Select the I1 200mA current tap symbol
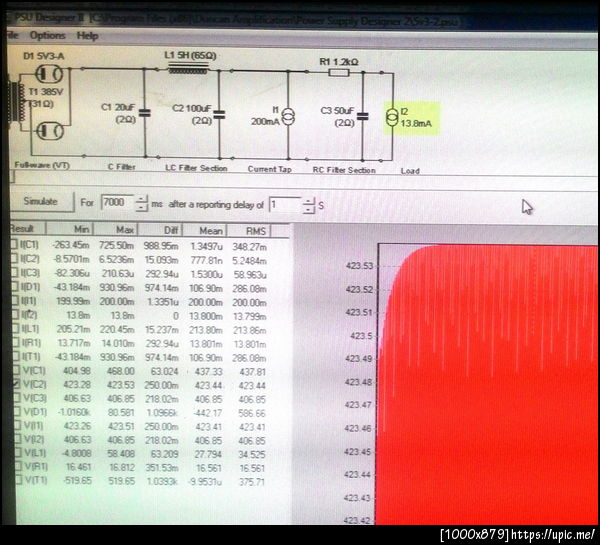The width and height of the screenshot is (600, 545). pyautogui.click(x=288, y=116)
